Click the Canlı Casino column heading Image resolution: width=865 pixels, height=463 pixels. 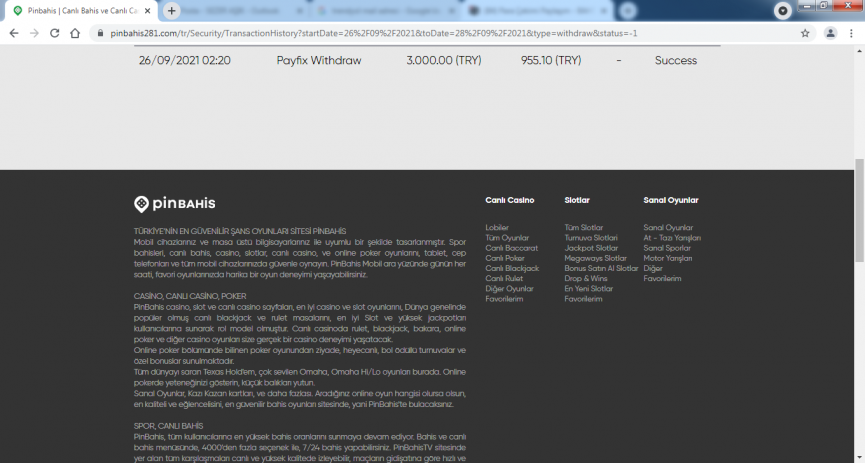tap(510, 200)
